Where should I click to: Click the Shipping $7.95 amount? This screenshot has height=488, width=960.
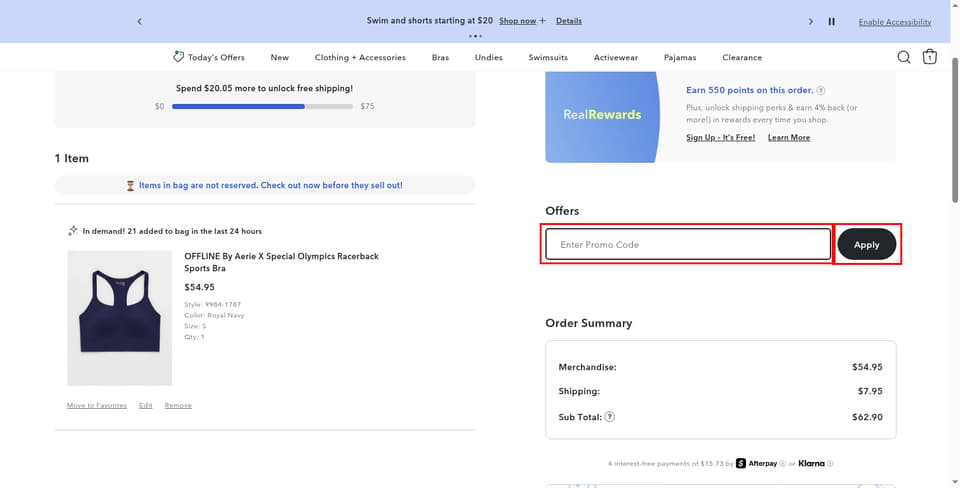tap(870, 391)
